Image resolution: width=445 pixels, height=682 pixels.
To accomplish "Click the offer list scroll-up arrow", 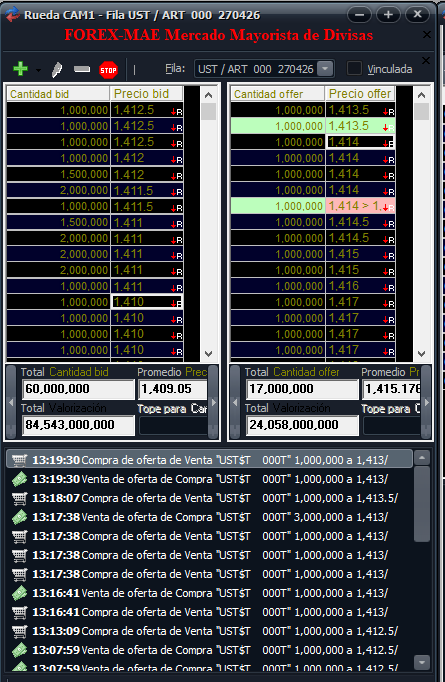I will click(421, 95).
